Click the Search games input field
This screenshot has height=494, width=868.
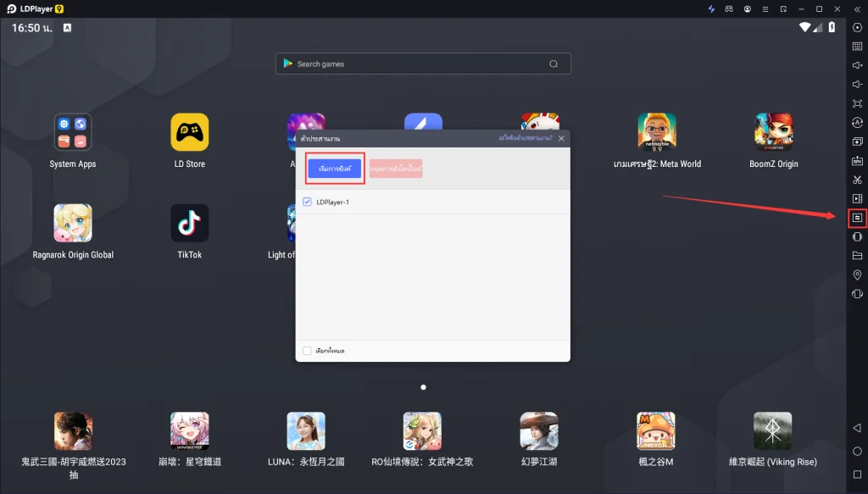point(423,64)
